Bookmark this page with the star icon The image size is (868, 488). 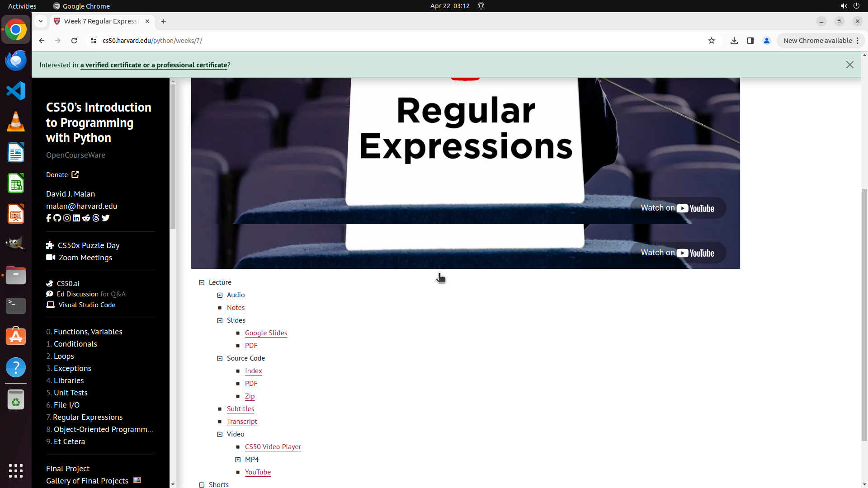[711, 41]
